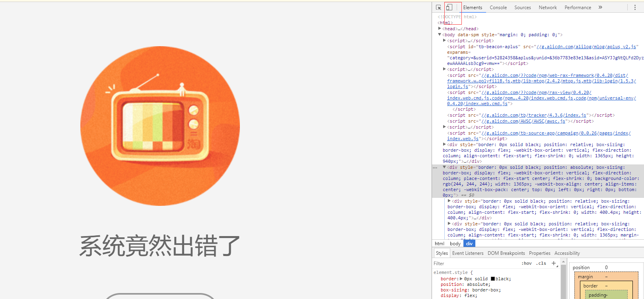Open the tracker 4.3.6 index.js link

coord(534,115)
